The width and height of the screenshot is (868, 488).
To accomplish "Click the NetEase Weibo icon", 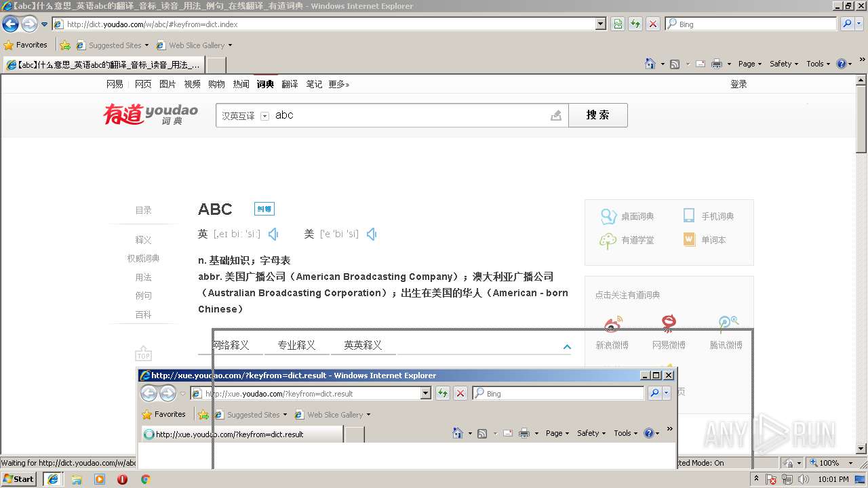I will coord(669,323).
